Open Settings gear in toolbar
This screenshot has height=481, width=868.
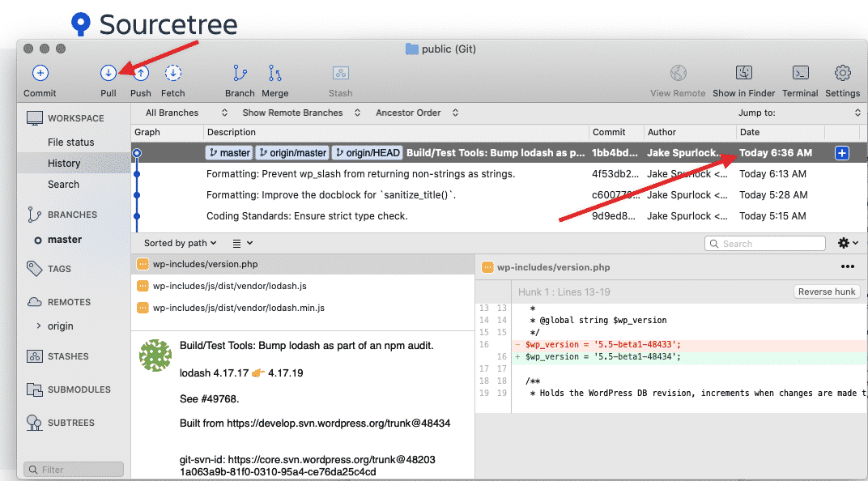point(843,73)
